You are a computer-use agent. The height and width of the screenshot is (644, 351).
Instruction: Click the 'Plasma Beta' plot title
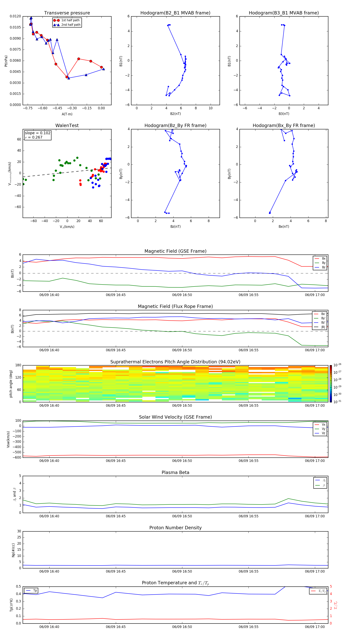point(175,473)
